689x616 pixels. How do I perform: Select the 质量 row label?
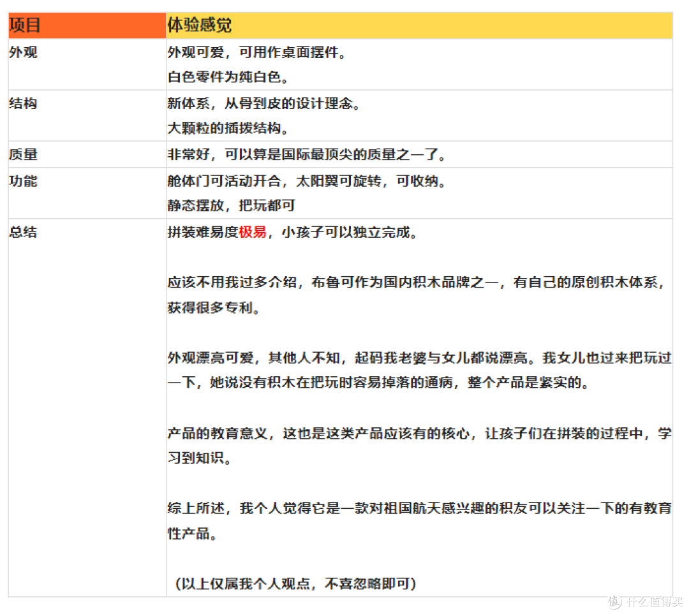click(x=24, y=155)
